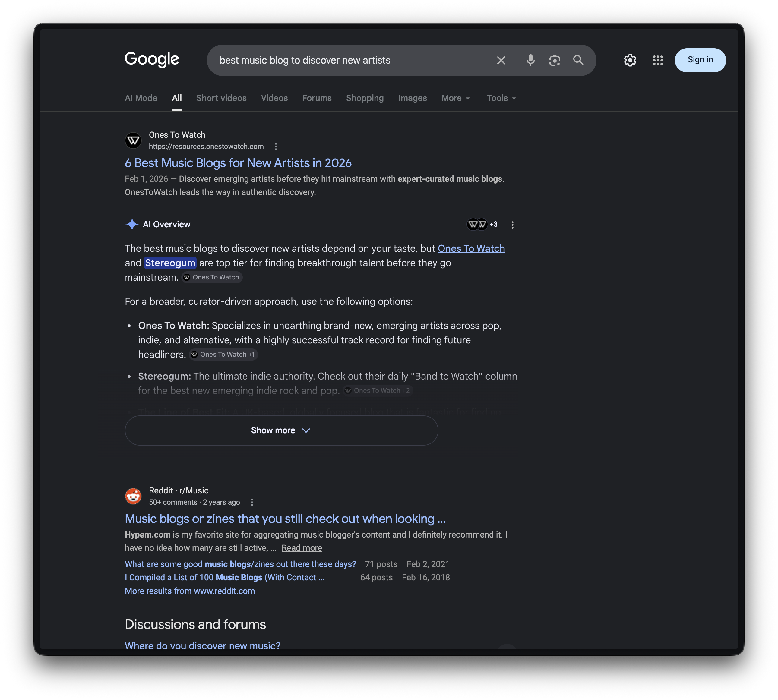This screenshot has height=700, width=778.
Task: Open AI Overview three-dot menu
Action: (x=512, y=225)
